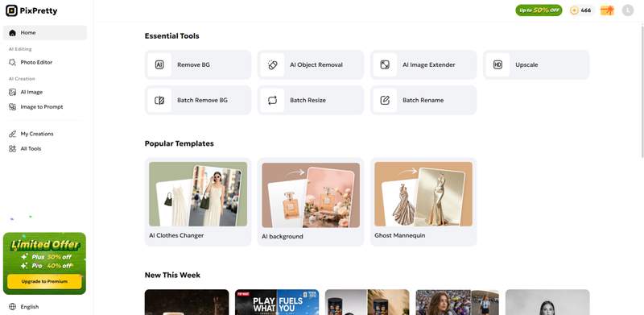Open the cylindrical cans product thumbnail
The width and height of the screenshot is (644, 315).
tap(367, 302)
